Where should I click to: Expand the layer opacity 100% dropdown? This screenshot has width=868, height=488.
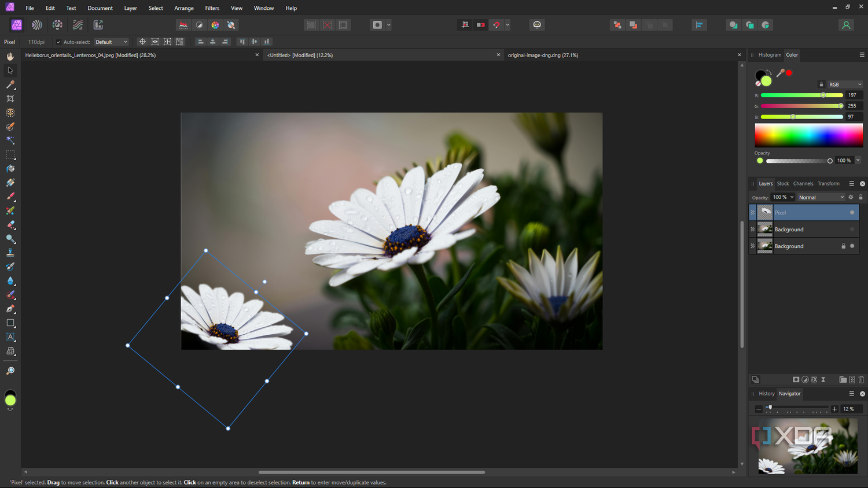792,197
